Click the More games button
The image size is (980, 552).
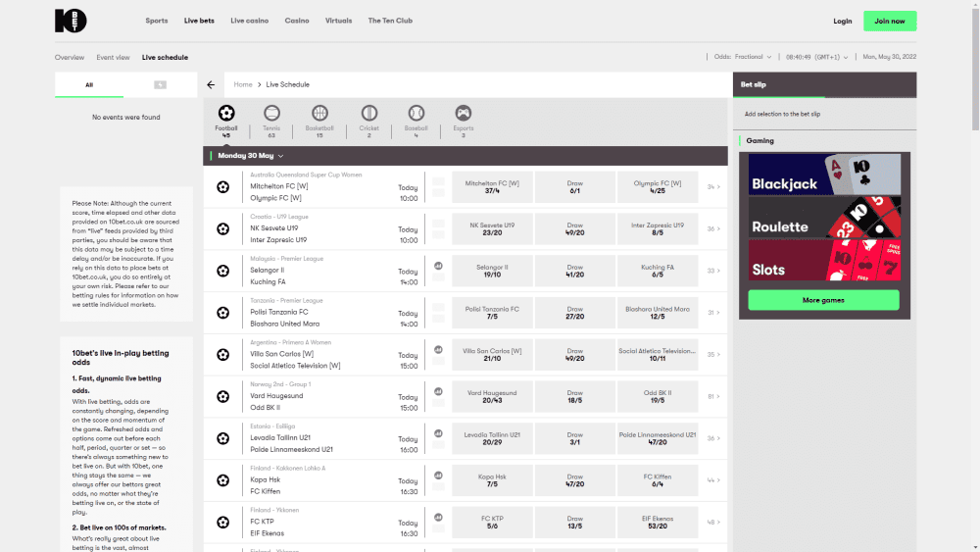pos(824,300)
